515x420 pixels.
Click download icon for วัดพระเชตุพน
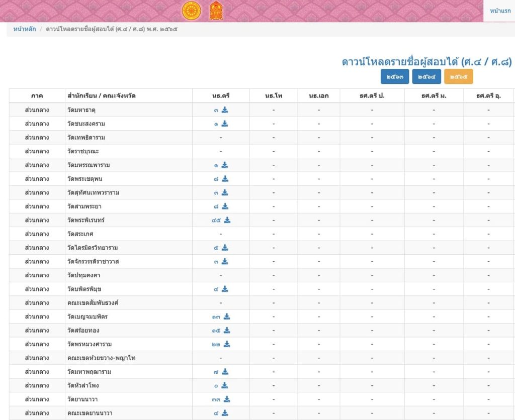tap(225, 179)
